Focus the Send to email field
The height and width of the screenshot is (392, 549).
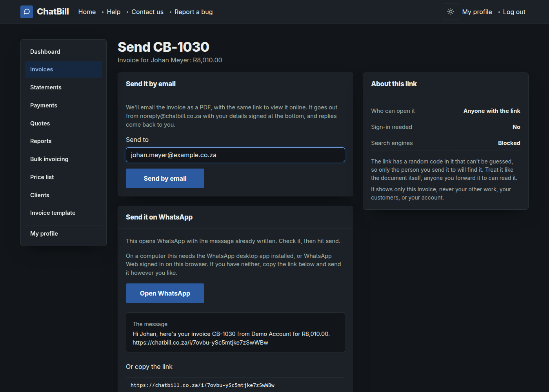[235, 155]
